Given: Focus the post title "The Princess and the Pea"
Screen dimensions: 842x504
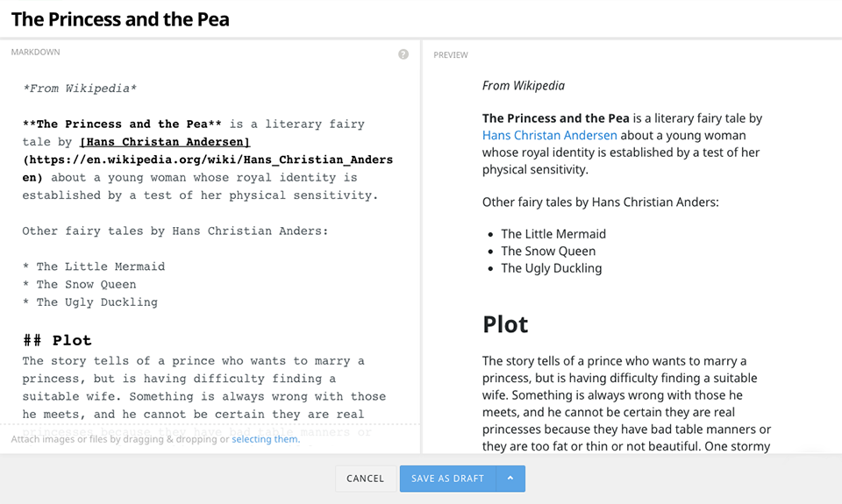Looking at the screenshot, I should pyautogui.click(x=120, y=18).
